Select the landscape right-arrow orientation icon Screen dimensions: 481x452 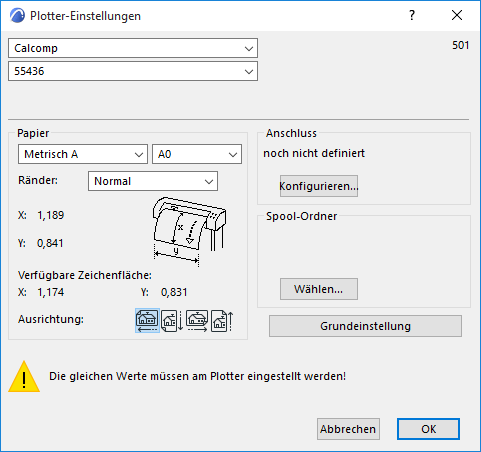click(197, 321)
